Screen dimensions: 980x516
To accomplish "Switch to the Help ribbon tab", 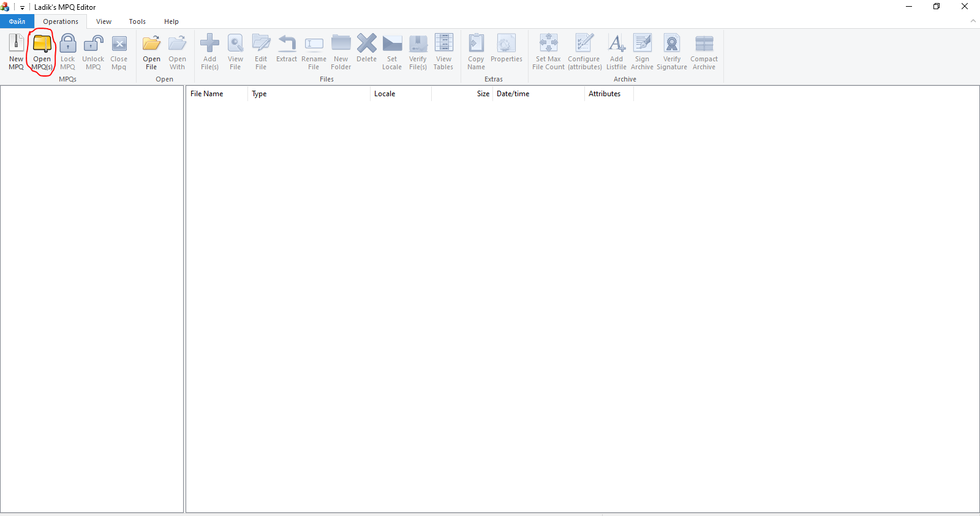I will tap(171, 21).
